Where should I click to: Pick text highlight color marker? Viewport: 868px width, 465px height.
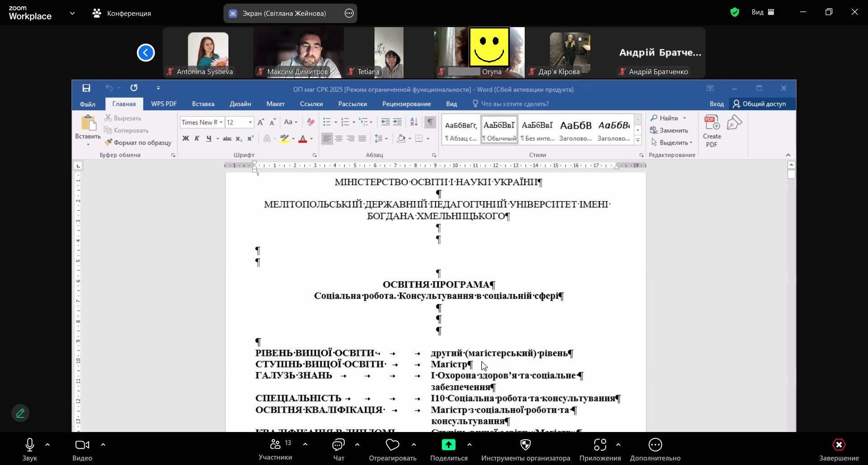point(285,139)
